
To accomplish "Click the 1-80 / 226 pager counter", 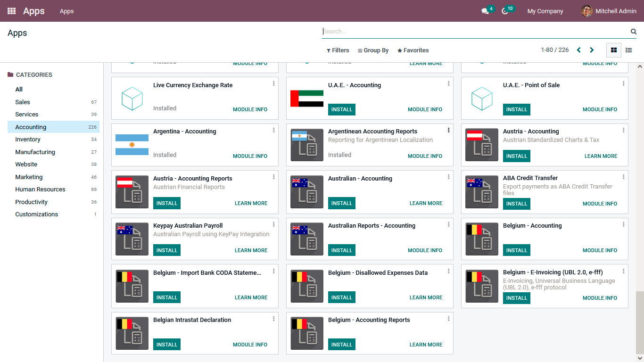I will coord(554,50).
